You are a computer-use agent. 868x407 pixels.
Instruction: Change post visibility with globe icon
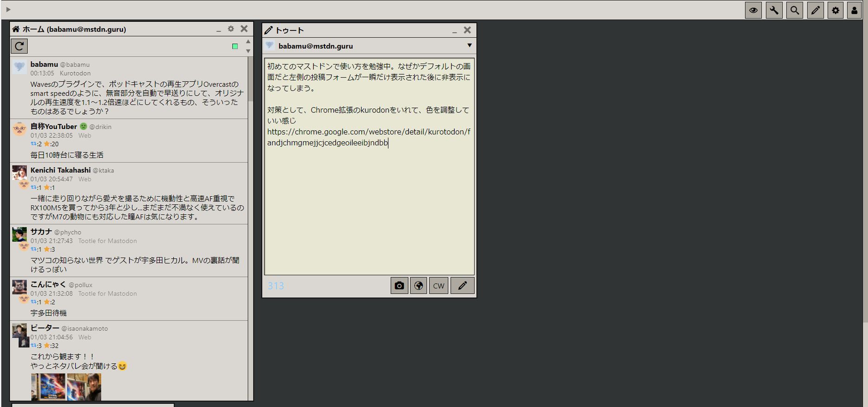coord(418,286)
